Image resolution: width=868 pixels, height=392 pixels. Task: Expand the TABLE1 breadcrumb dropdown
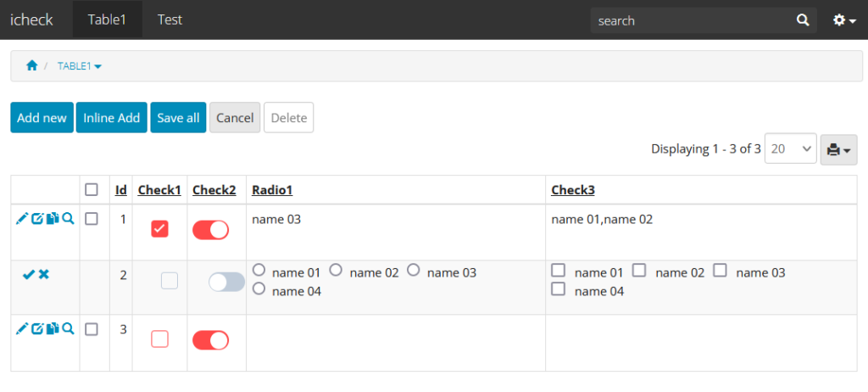pos(79,66)
